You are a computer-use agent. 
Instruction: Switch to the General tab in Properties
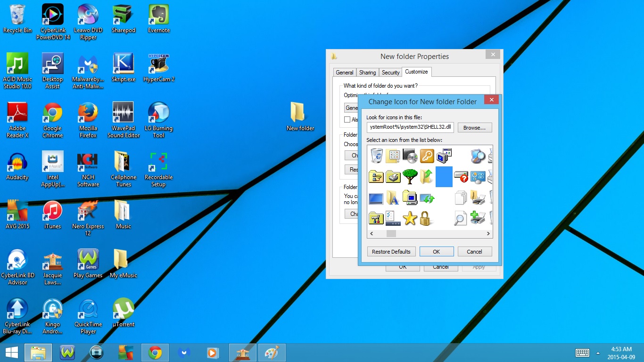(344, 73)
